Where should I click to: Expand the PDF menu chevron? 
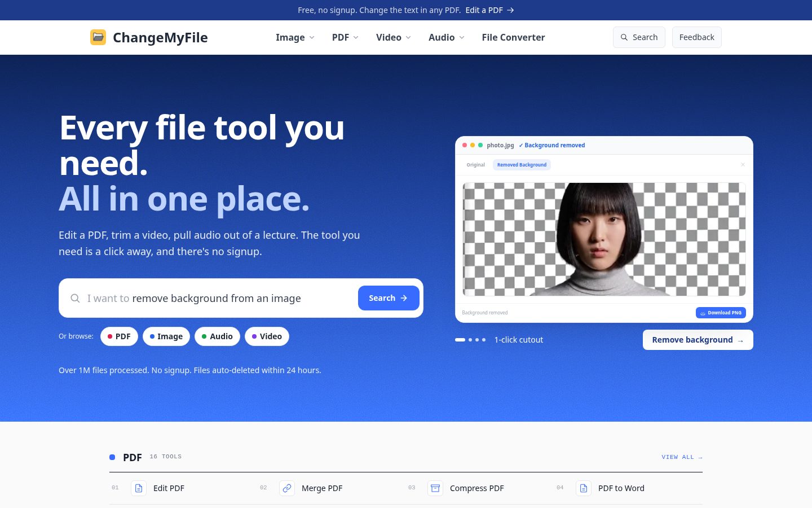[x=356, y=38]
